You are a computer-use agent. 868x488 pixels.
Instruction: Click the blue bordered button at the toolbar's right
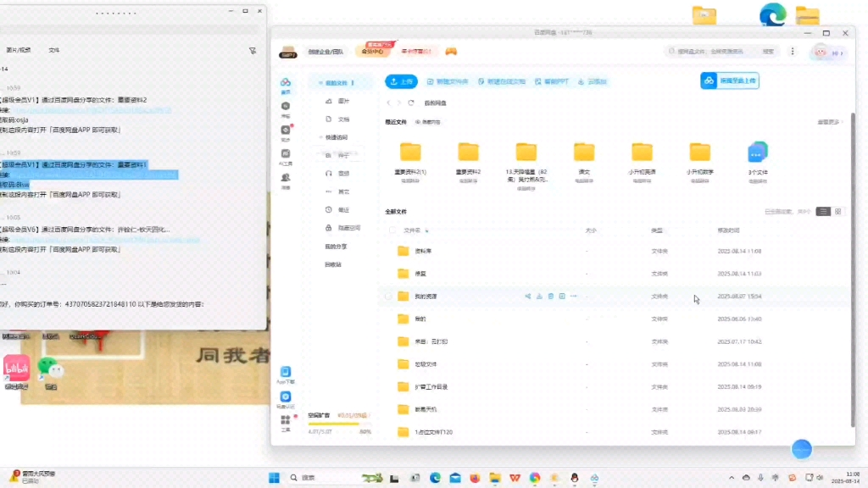pos(730,80)
